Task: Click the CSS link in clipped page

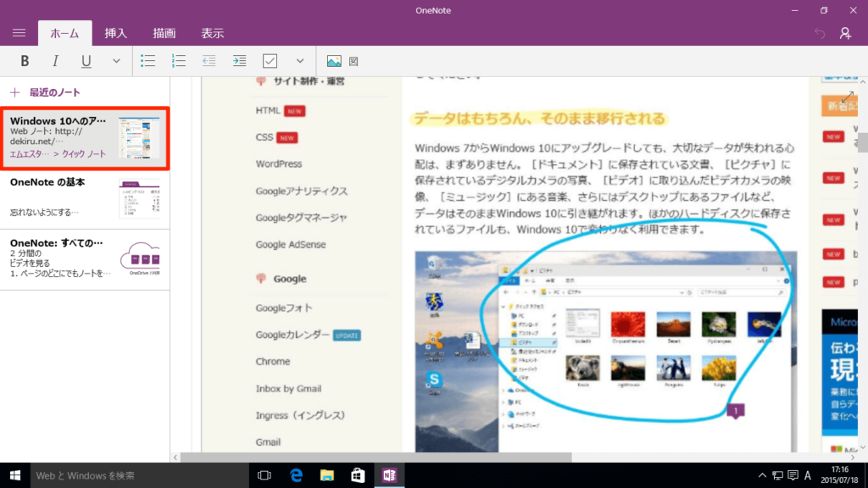Action: pos(264,137)
